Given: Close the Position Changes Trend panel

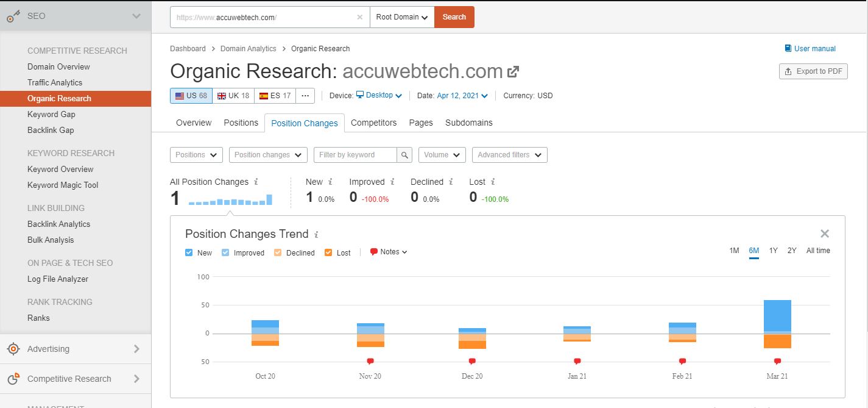Looking at the screenshot, I should (825, 234).
